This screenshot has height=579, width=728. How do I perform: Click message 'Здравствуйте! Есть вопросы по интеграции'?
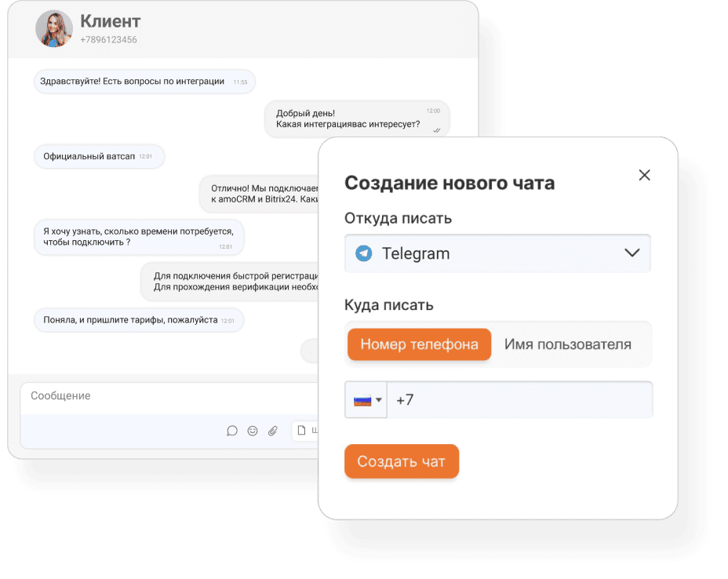tap(144, 82)
